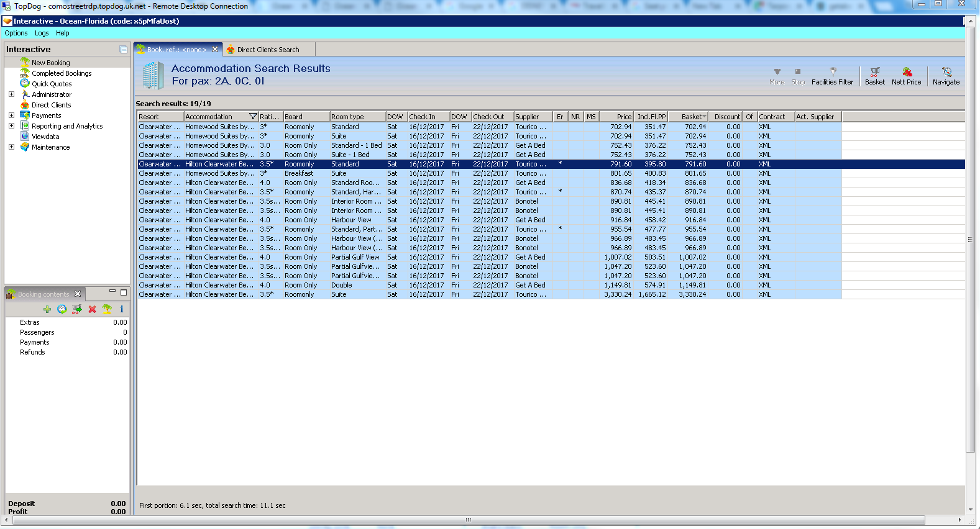Viewport: 980px width, 529px height.
Task: Select Reporting and Analytics
Action: (x=67, y=126)
